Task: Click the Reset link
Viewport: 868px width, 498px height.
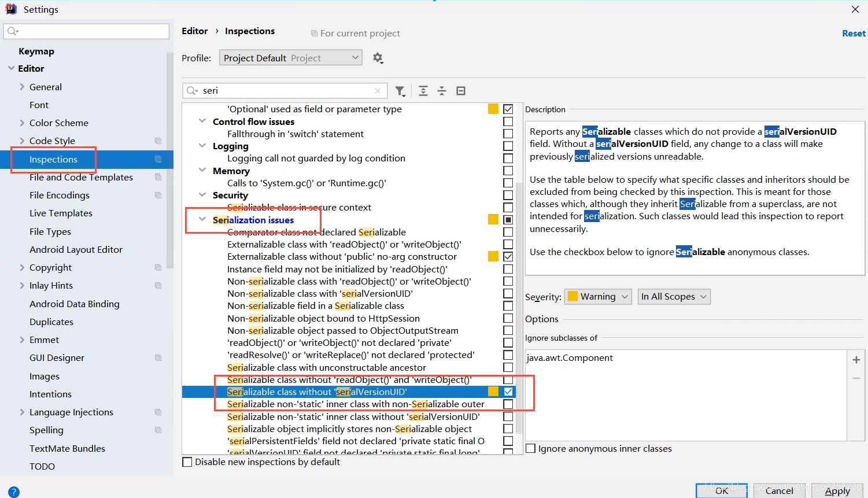Action: coord(854,34)
